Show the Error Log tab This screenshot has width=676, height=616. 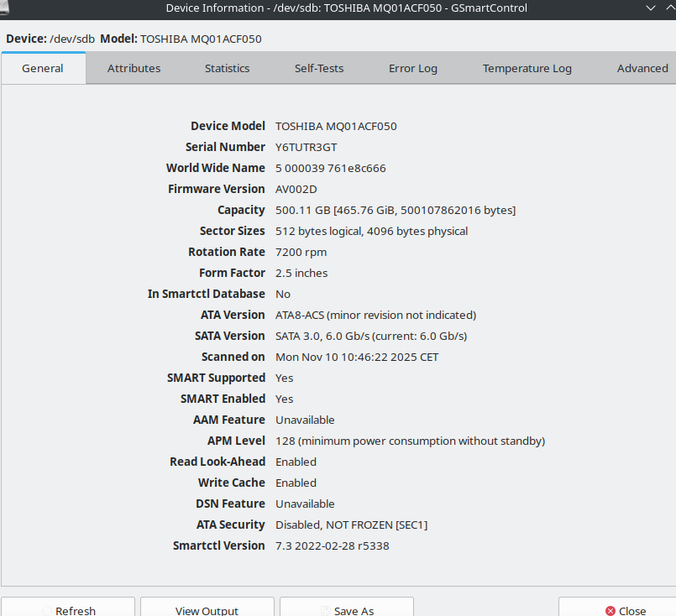(x=412, y=69)
